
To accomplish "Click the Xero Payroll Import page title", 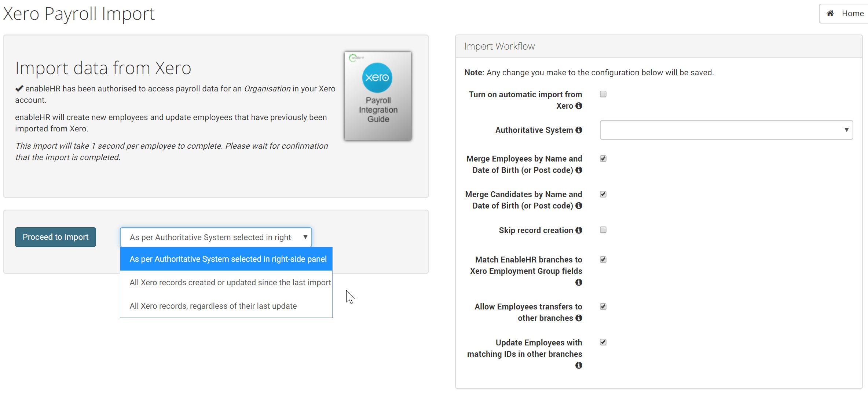I will (x=79, y=14).
